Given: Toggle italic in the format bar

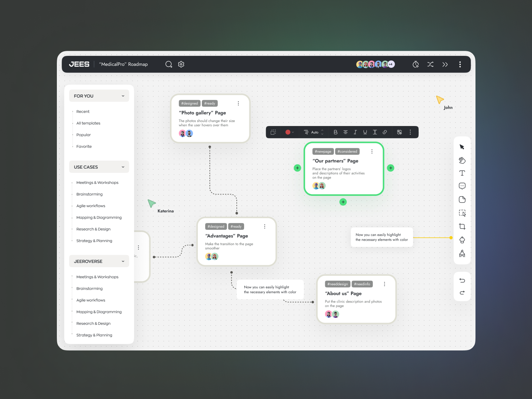Looking at the screenshot, I should click(355, 132).
